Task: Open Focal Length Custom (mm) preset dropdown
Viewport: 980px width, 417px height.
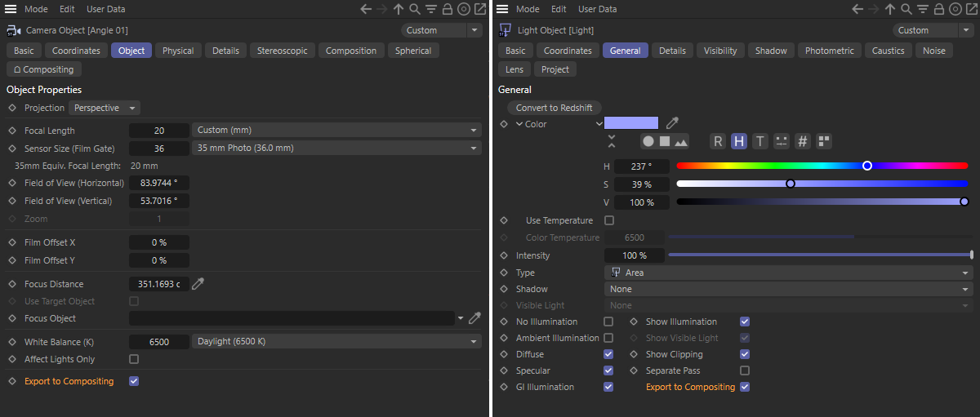Action: tap(336, 131)
